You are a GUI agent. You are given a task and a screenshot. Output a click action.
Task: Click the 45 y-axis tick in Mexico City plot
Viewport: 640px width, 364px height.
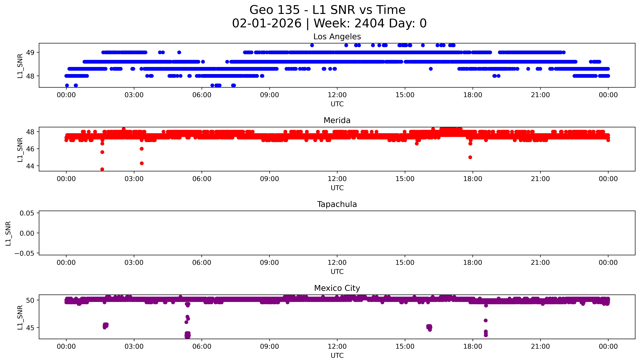(x=30, y=328)
